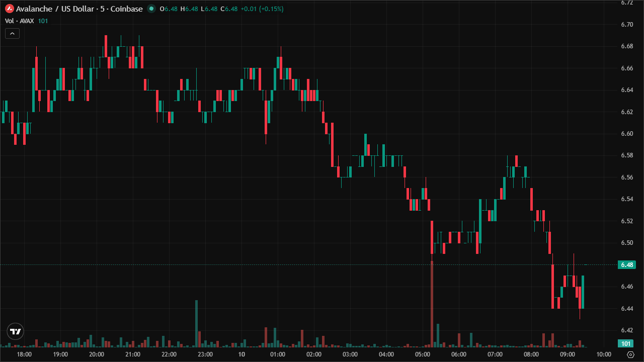Click the 6.42 price axis label
The width and height of the screenshot is (644, 362).
(626, 330)
